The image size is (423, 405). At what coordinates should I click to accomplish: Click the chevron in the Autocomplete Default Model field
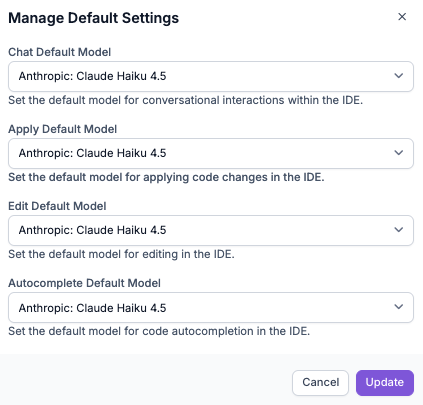399,307
